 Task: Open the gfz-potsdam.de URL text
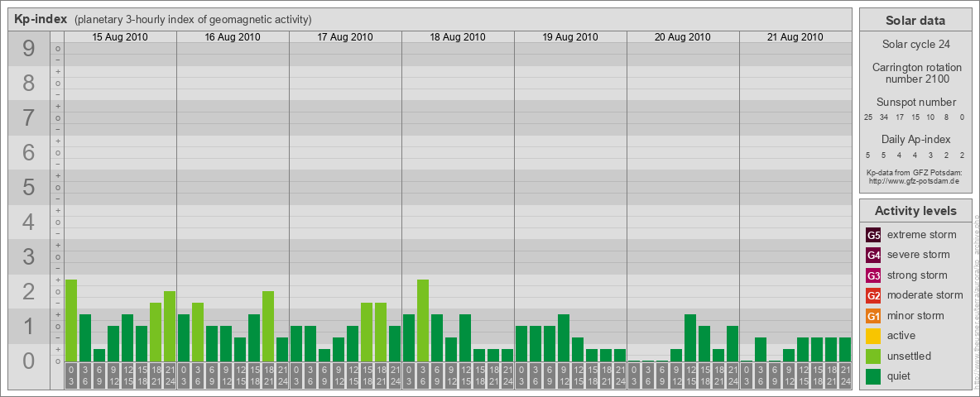click(915, 180)
